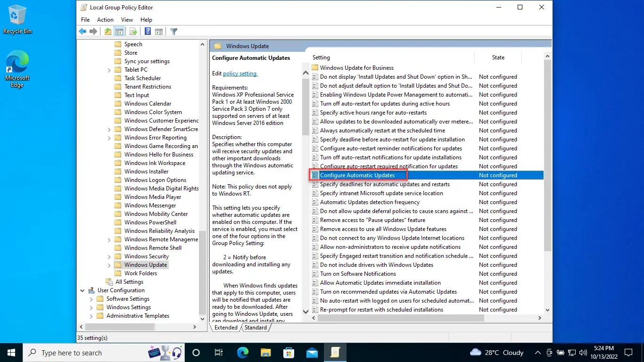
Task: Switch to the Extended tab
Action: coord(226,328)
